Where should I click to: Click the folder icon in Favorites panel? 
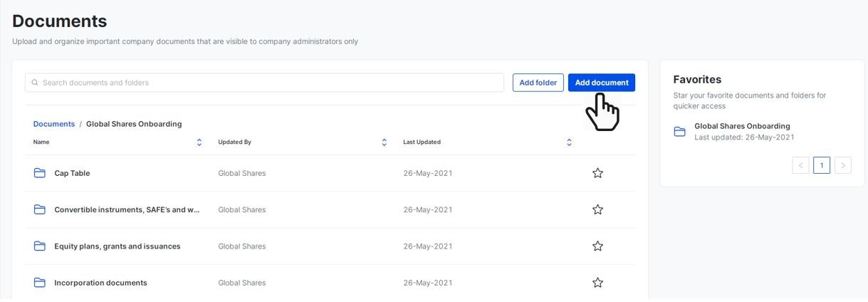click(x=680, y=132)
